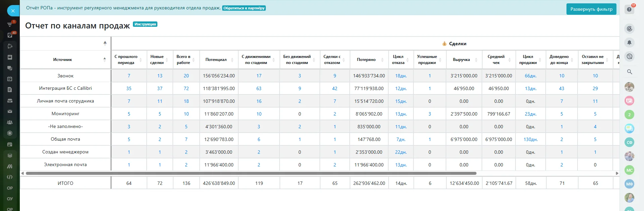Click the Развернуть фильтр button

(x=591, y=9)
